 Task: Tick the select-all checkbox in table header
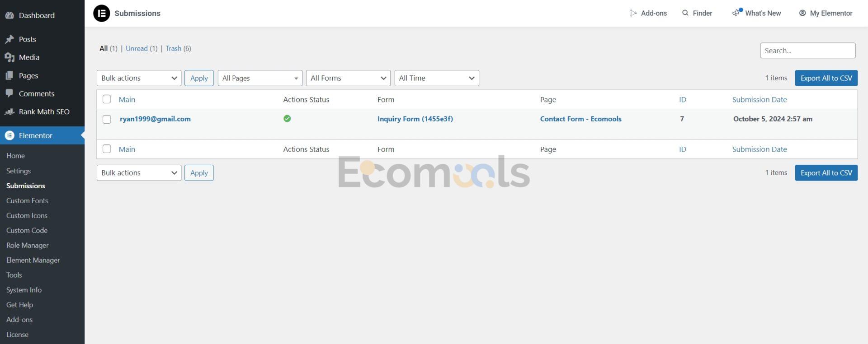[107, 99]
